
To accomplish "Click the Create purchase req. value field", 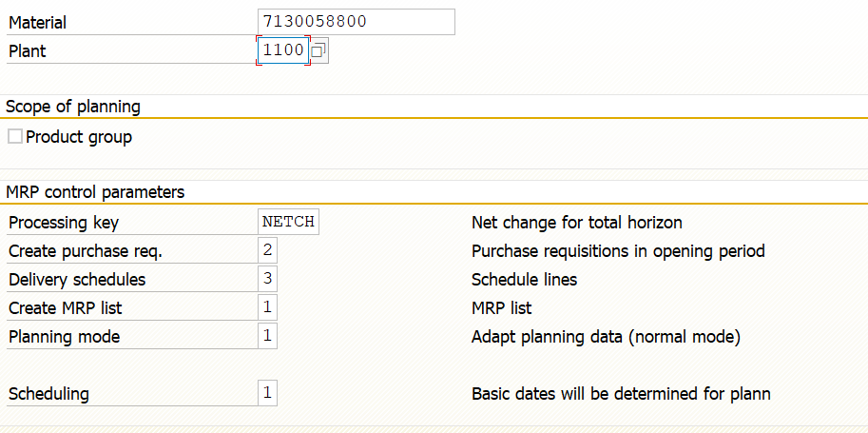I will [267, 250].
